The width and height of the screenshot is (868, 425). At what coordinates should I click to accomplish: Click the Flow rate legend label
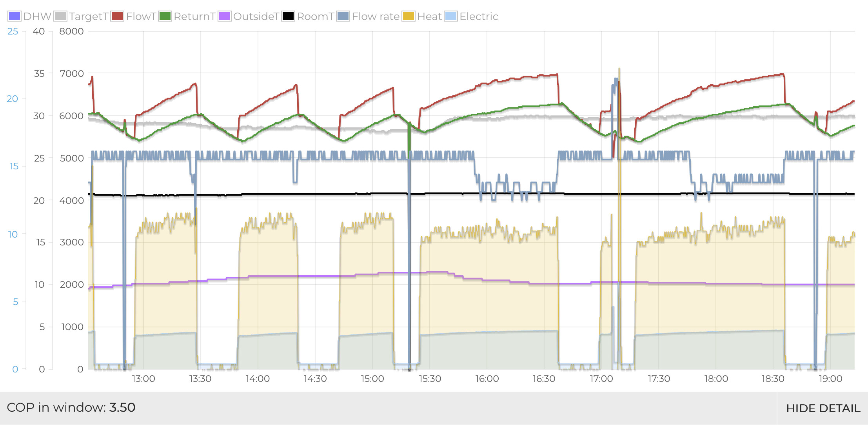(376, 16)
